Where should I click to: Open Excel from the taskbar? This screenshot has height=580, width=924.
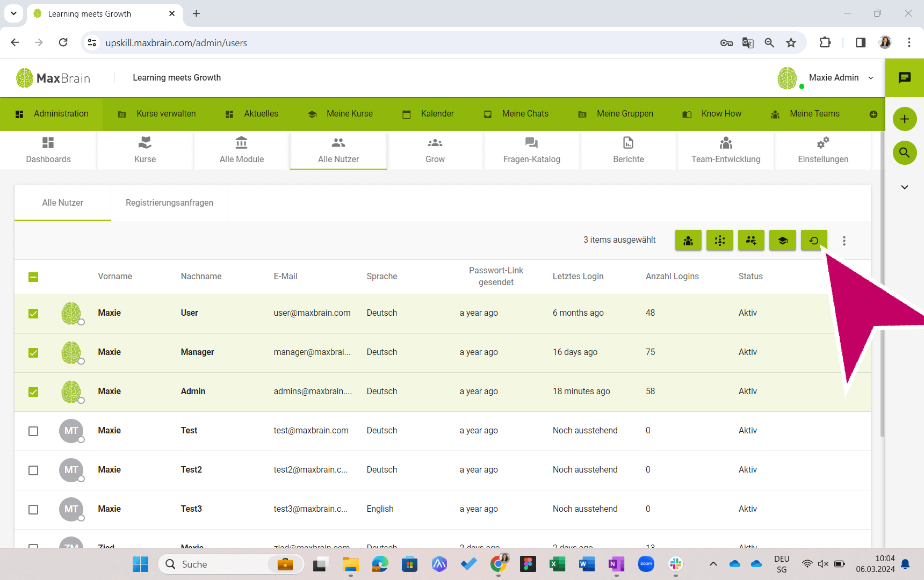pyautogui.click(x=557, y=564)
